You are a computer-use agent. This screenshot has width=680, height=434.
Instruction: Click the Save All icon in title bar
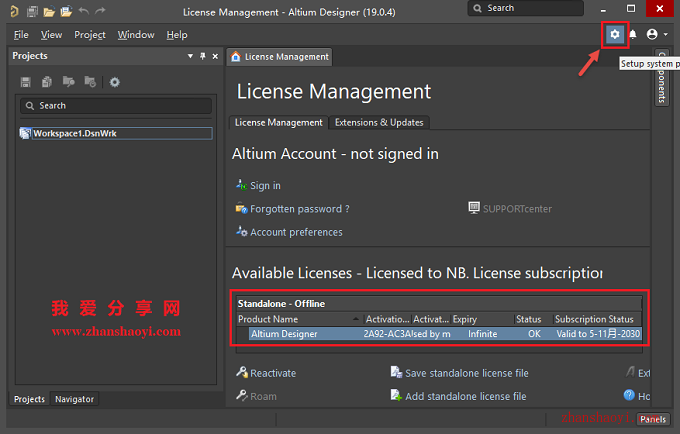coord(32,11)
